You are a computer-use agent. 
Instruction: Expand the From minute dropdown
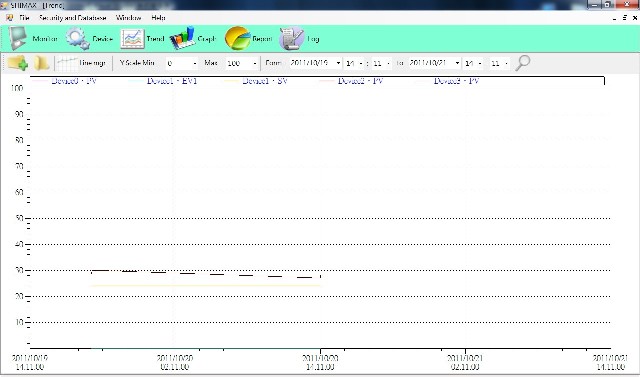(388, 63)
